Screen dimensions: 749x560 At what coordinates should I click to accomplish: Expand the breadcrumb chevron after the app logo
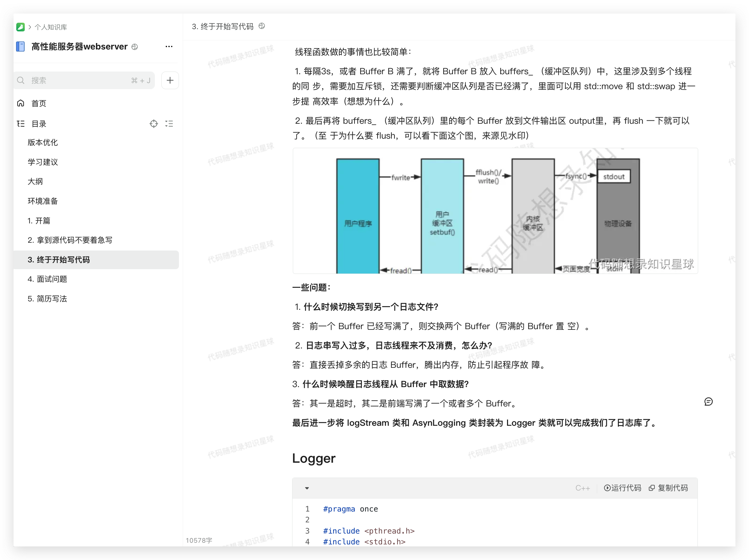point(29,27)
